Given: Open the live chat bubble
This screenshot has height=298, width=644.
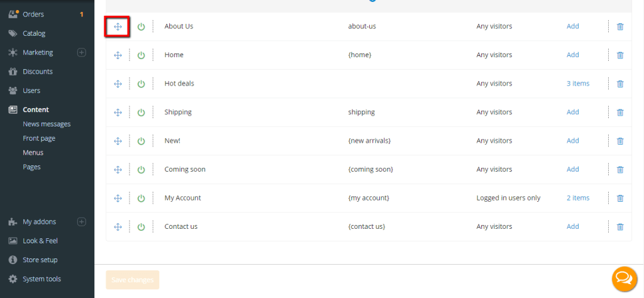Looking at the screenshot, I should tap(624, 279).
